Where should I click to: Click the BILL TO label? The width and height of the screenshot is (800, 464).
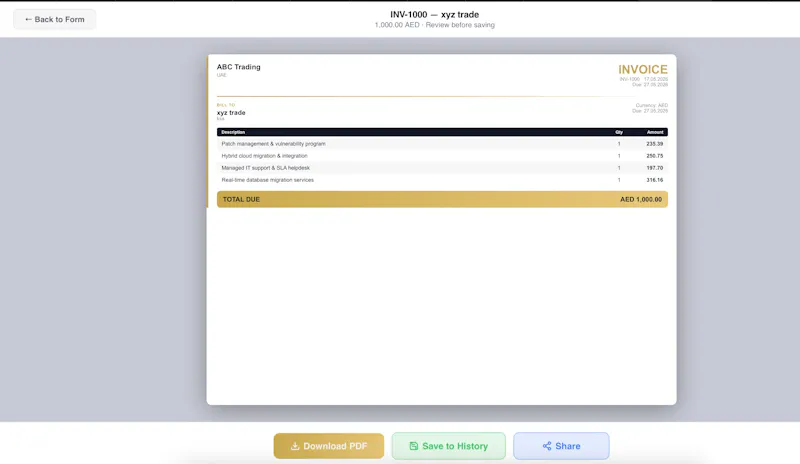[226, 105]
